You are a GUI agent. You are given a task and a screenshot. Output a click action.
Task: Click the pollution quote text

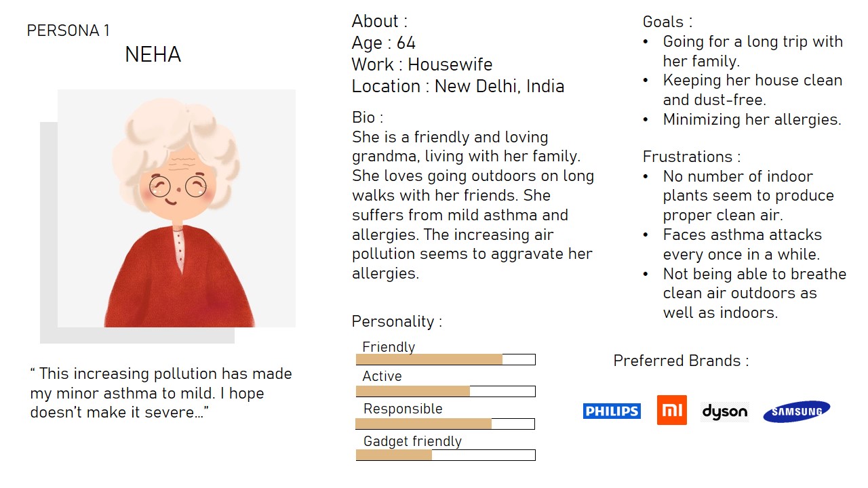tap(161, 393)
